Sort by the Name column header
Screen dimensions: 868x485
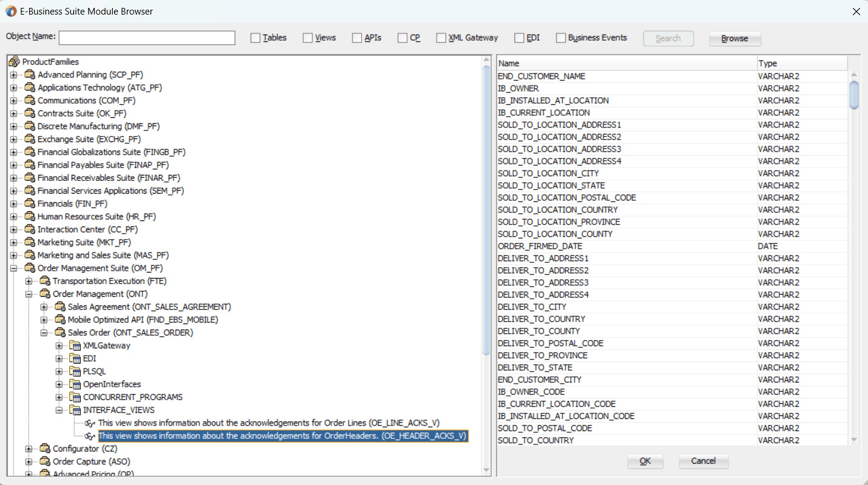[x=627, y=63]
